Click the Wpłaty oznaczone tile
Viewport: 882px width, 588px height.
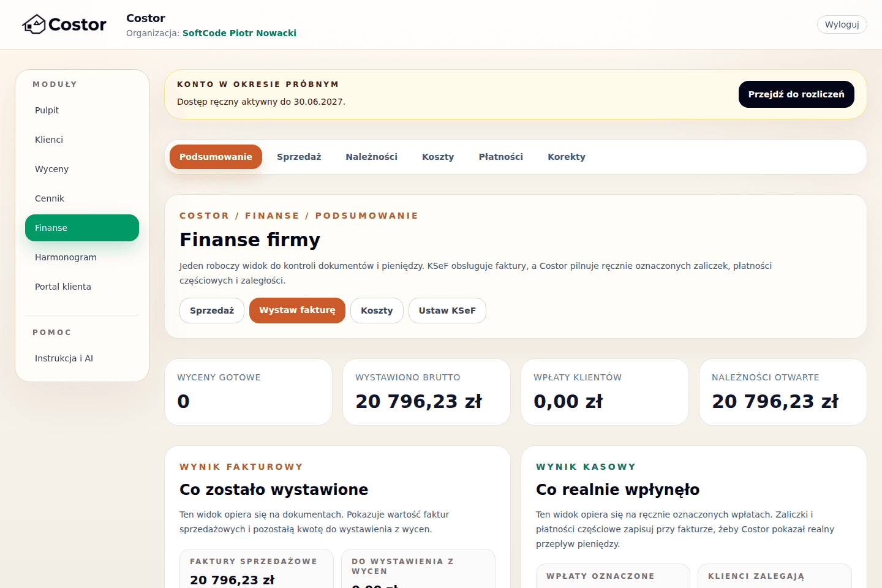pyautogui.click(x=613, y=576)
